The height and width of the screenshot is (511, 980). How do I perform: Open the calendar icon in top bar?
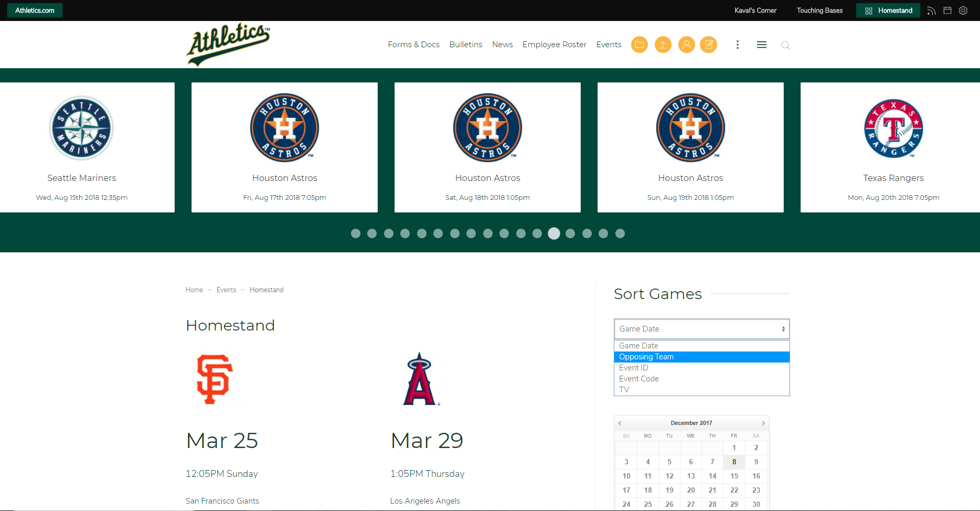tap(947, 10)
